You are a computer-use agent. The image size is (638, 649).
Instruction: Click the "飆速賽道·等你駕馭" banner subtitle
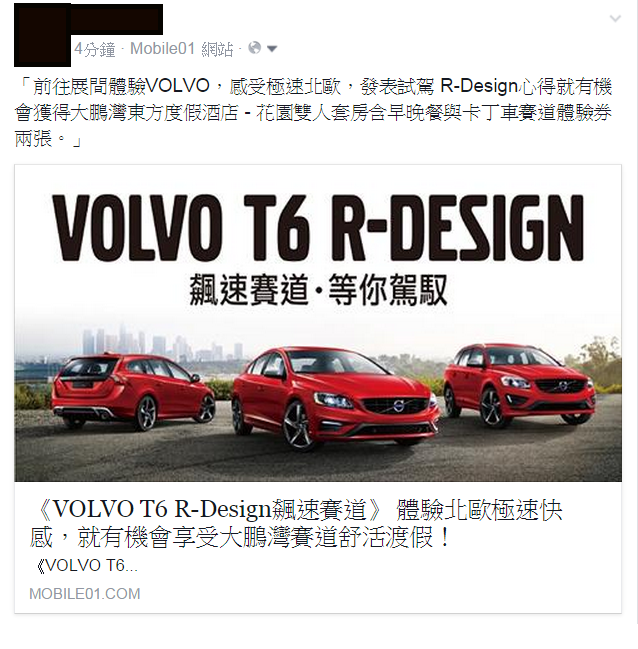pos(318,290)
